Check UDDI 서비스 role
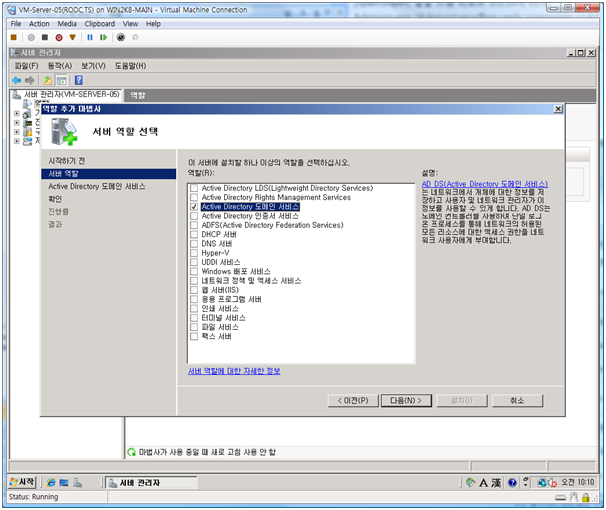The width and height of the screenshot is (606, 510). coord(194,262)
